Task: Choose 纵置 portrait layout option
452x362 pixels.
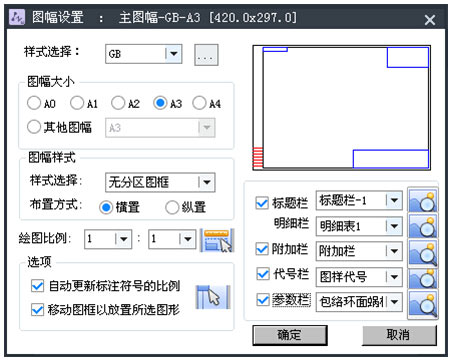Action: [172, 207]
